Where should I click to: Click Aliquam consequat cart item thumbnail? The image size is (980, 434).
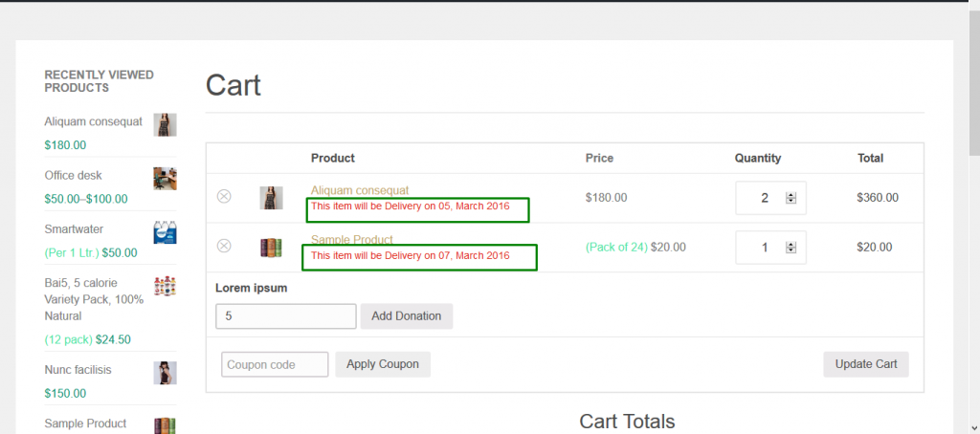coord(271,198)
